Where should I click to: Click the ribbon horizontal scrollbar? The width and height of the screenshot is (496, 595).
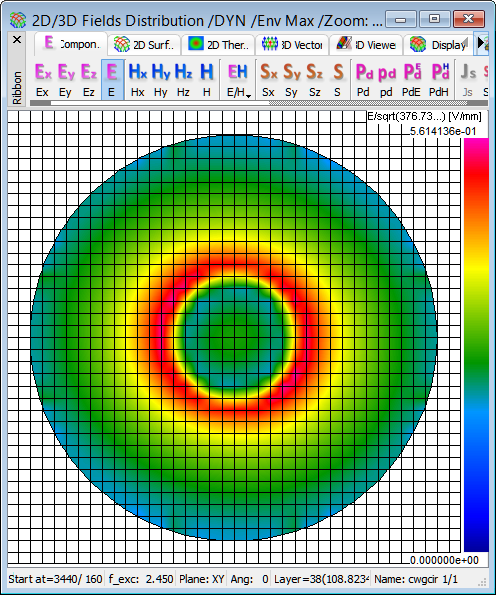[259, 103]
